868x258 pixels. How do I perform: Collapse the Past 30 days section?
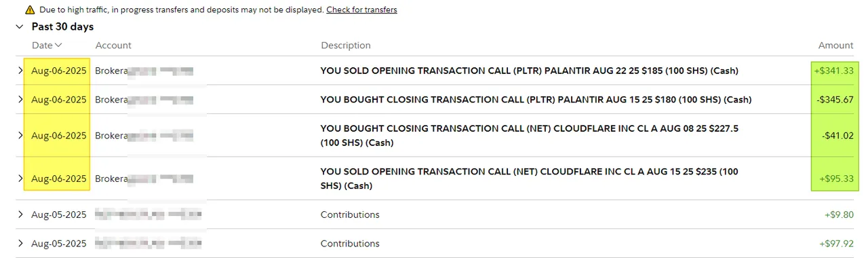point(20,27)
